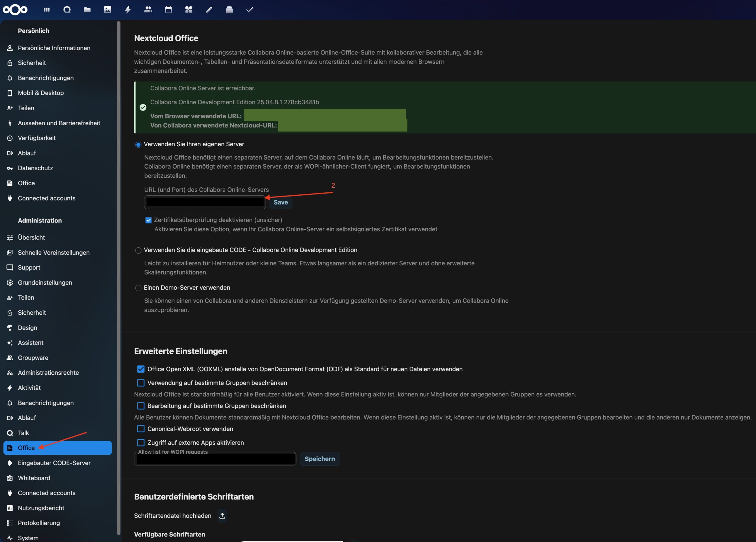Viewport: 756px width, 542px height.
Task: Select the Einen Demo-Server verwenden option
Action: coord(138,288)
